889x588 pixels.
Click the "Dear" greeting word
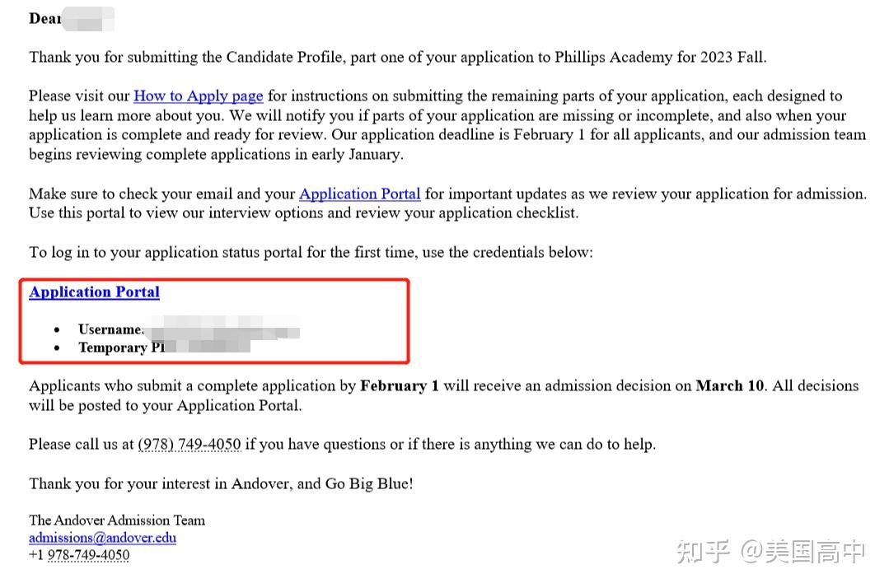[44, 19]
